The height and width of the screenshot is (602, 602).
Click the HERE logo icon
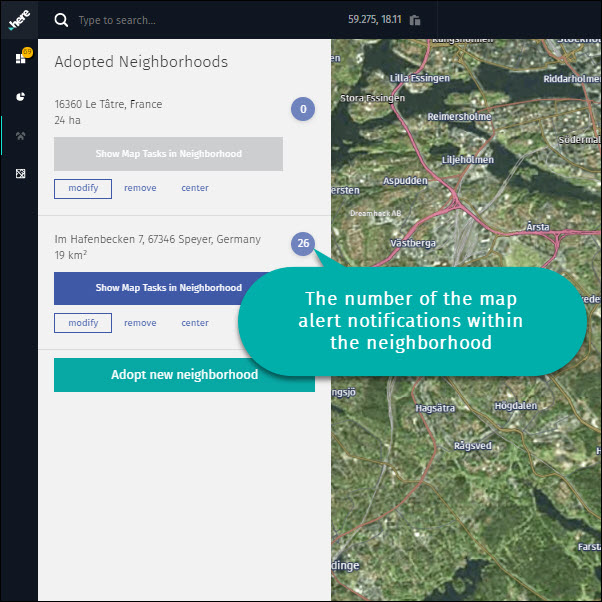(x=19, y=20)
